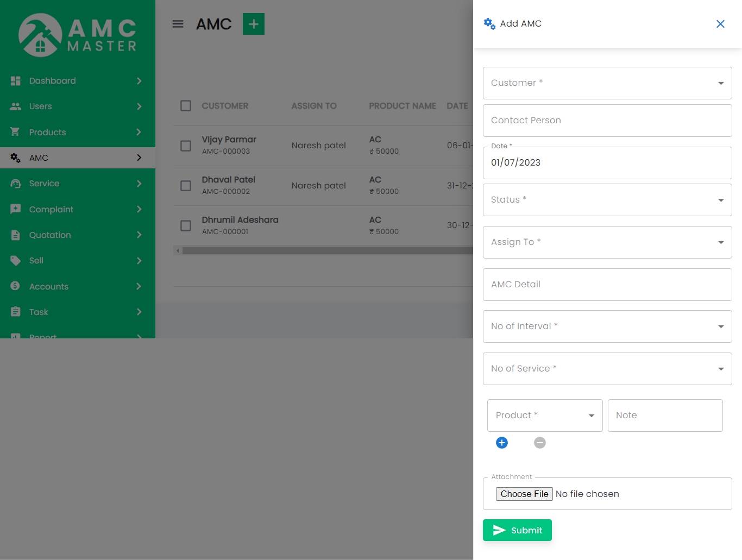
Task: Click Choose File under Attachment
Action: point(524,494)
